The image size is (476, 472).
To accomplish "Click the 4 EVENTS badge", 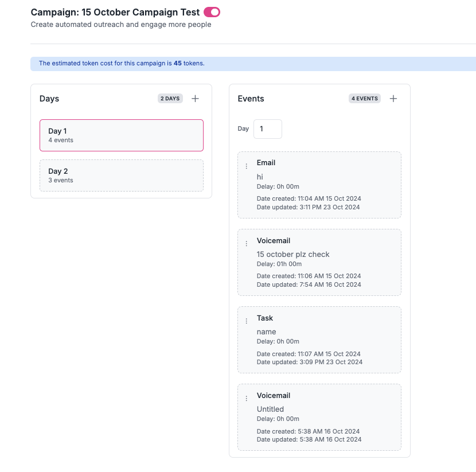I will pos(365,98).
